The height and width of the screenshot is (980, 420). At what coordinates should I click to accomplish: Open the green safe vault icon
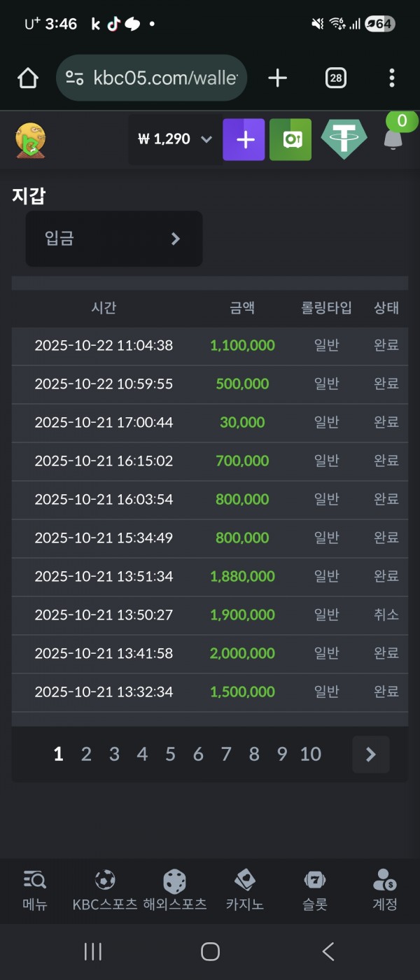(x=290, y=139)
